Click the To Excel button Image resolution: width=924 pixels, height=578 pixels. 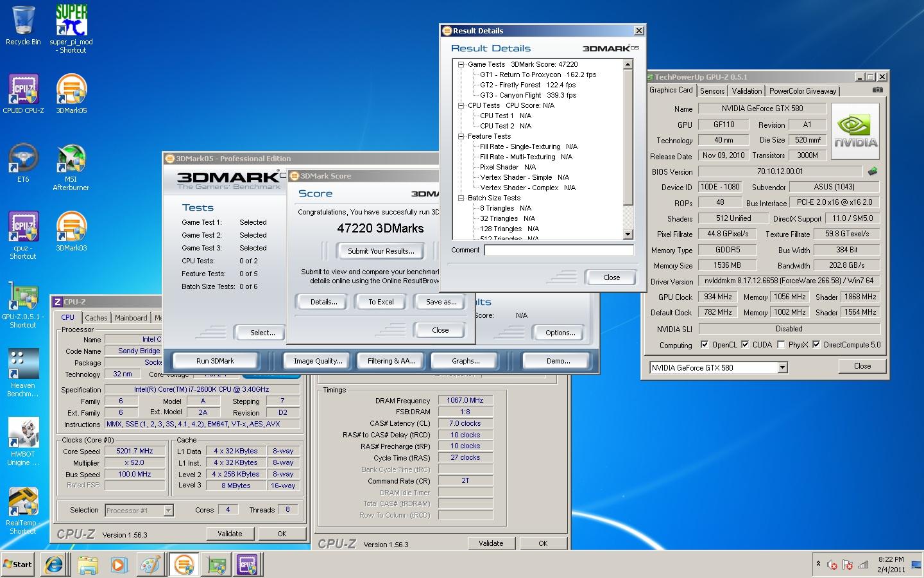point(381,302)
